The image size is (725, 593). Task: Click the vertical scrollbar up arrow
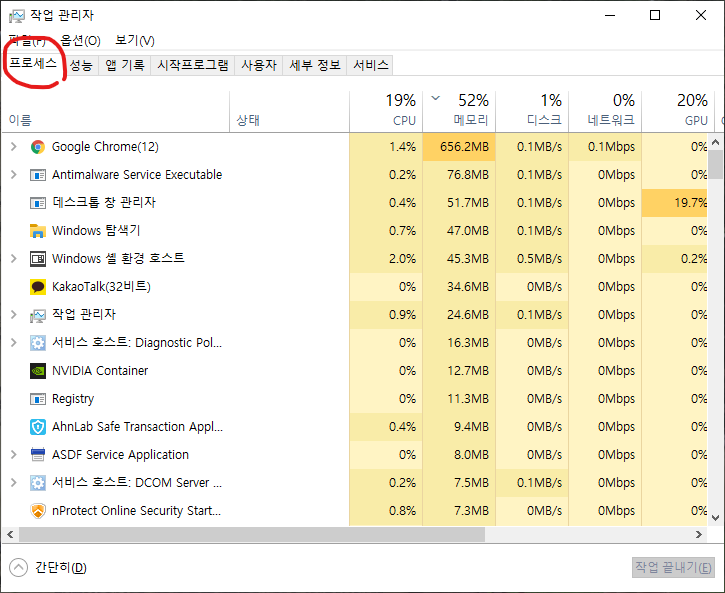(715, 142)
